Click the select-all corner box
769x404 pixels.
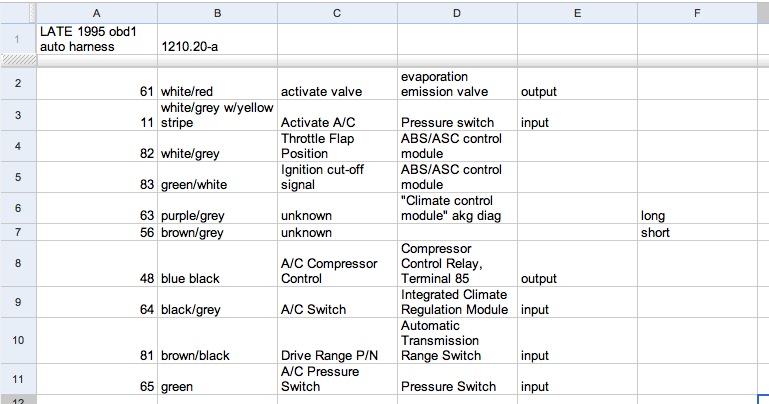(x=18, y=12)
